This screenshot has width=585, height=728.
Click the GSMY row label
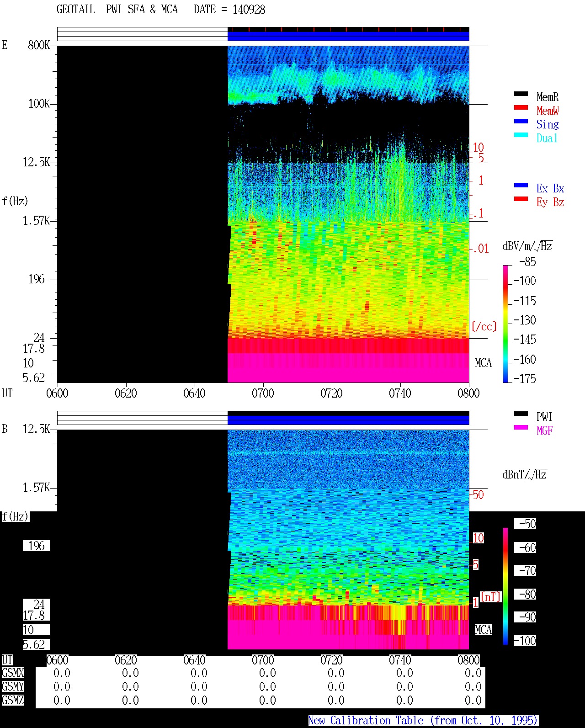pyautogui.click(x=13, y=686)
